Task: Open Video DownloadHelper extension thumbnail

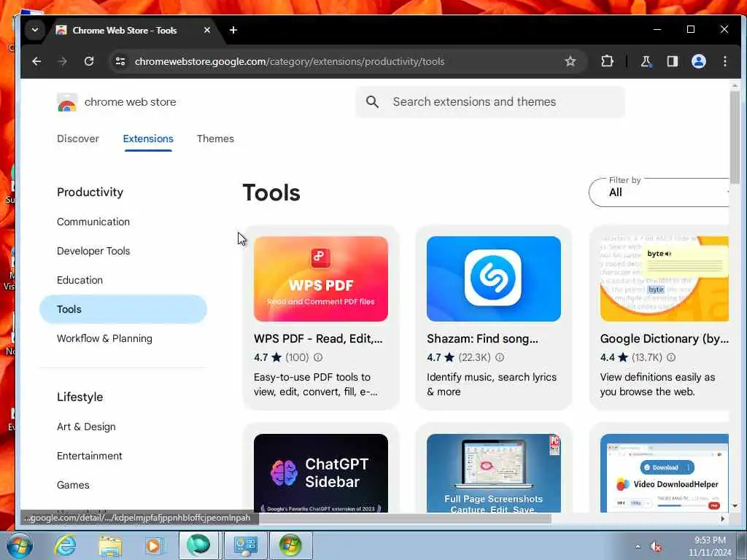Action: tap(664, 472)
